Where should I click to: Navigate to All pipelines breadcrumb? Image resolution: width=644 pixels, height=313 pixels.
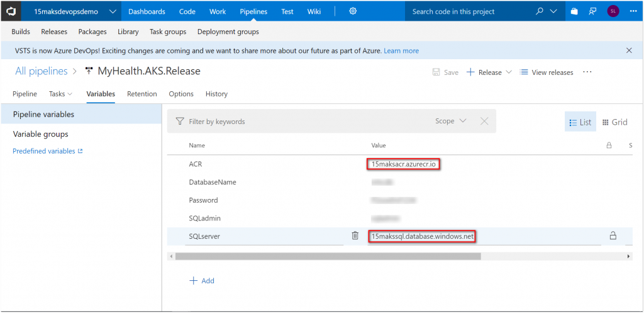(x=41, y=71)
